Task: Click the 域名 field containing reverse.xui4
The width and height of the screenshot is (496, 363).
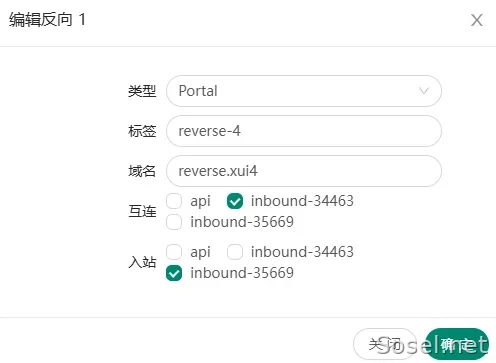Action: [304, 171]
